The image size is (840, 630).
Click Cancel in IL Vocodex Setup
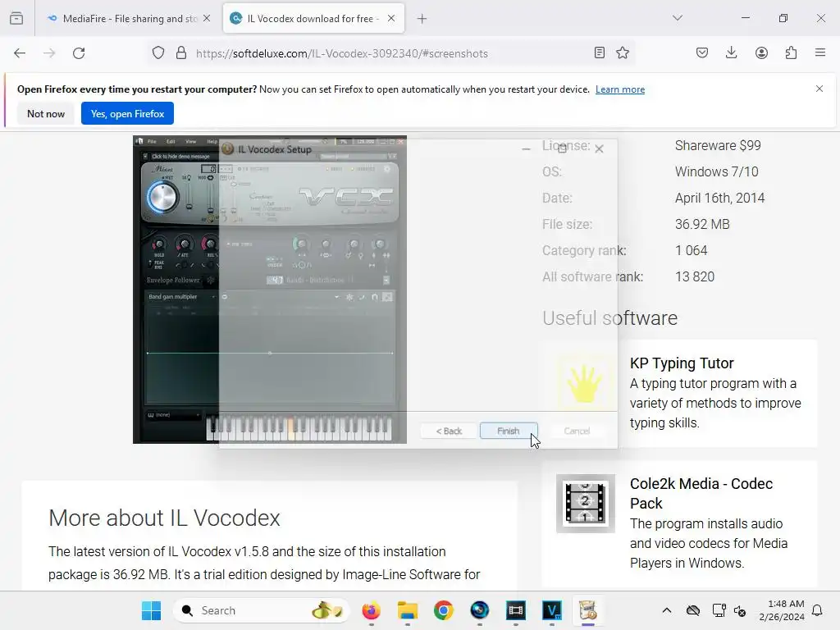coord(577,431)
